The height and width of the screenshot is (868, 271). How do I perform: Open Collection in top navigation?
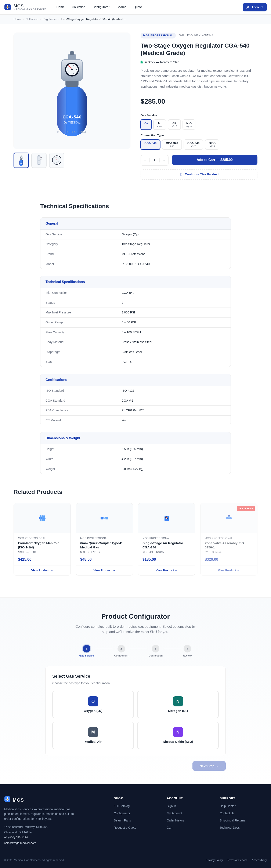pyautogui.click(x=79, y=7)
